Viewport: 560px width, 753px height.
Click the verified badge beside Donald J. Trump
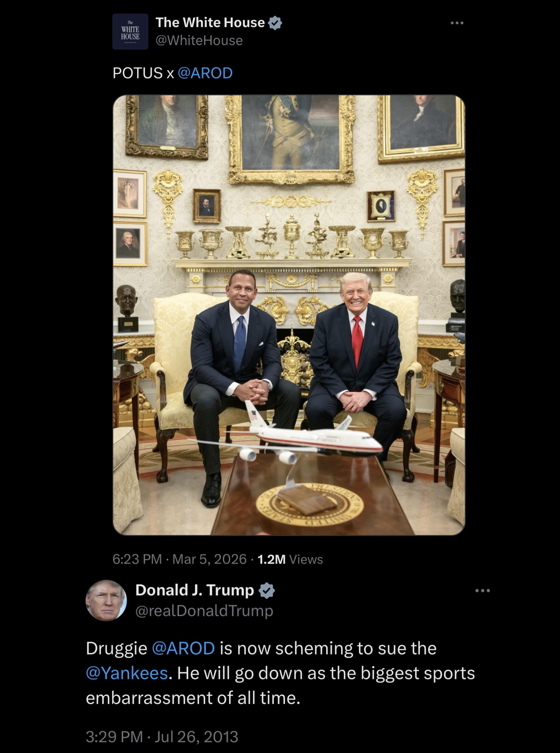coord(267,591)
